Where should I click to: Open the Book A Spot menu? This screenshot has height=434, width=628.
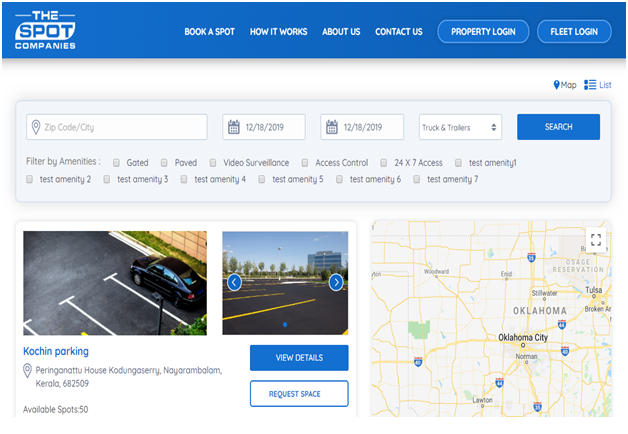click(209, 32)
